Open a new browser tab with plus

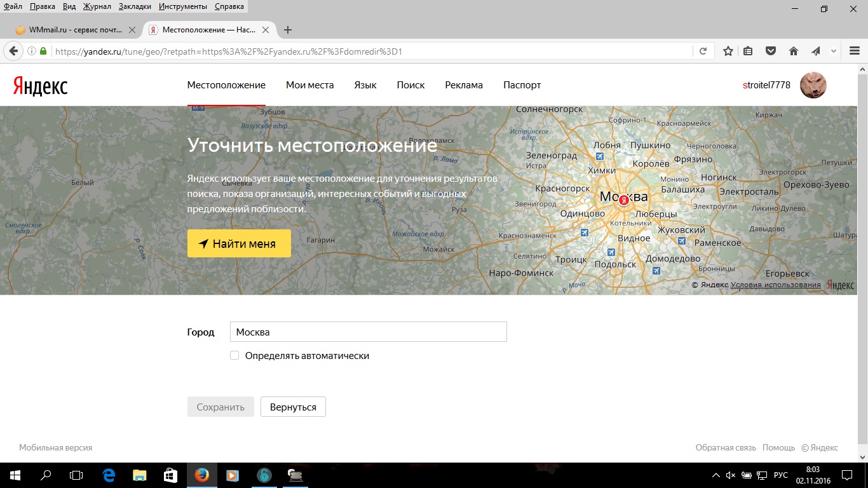tap(288, 30)
